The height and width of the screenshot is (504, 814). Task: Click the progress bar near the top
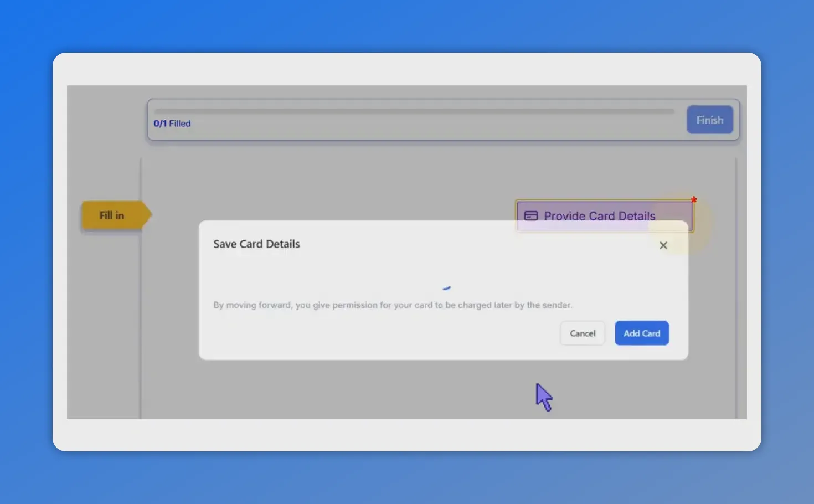(x=414, y=111)
